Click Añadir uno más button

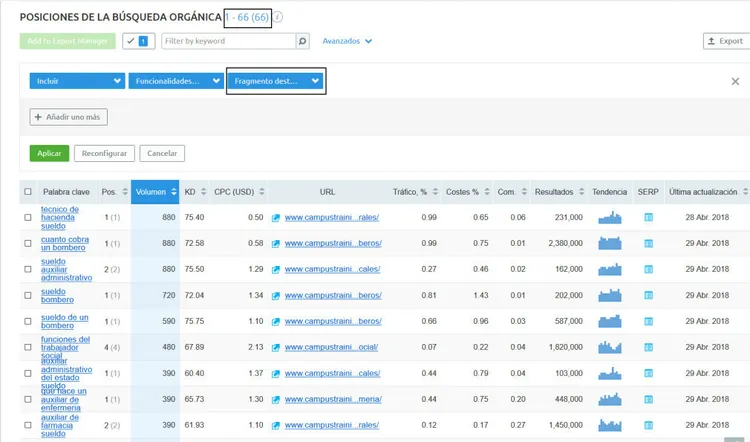pyautogui.click(x=68, y=117)
